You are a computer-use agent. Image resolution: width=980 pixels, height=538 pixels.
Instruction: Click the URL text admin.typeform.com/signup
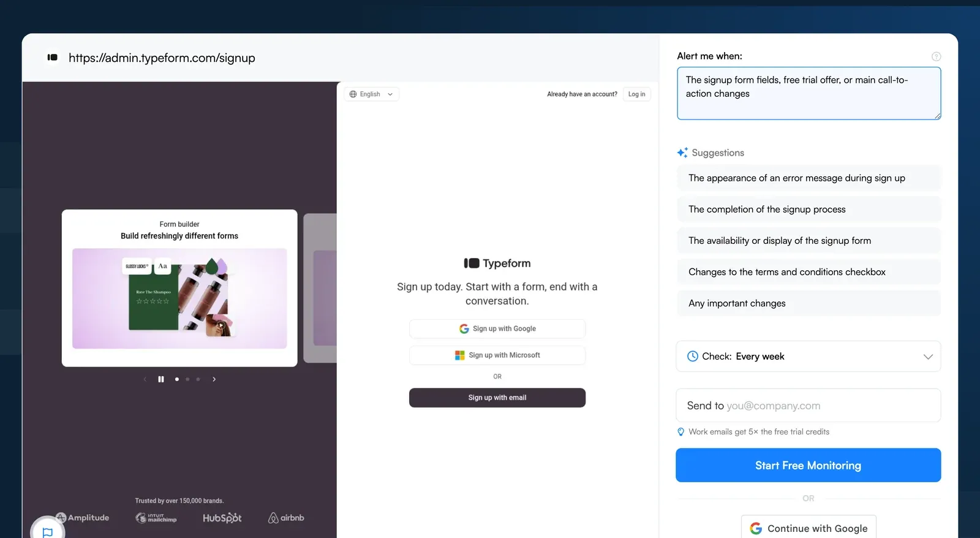[162, 58]
